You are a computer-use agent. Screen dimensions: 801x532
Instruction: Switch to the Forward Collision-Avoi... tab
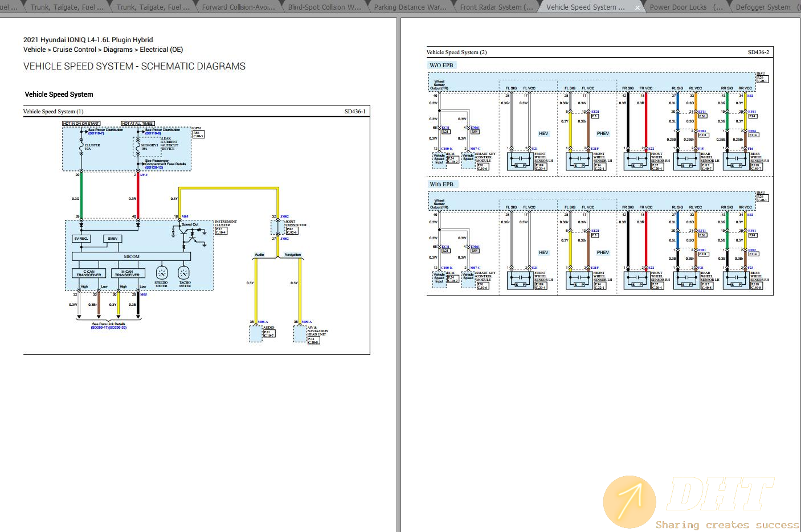(x=238, y=7)
